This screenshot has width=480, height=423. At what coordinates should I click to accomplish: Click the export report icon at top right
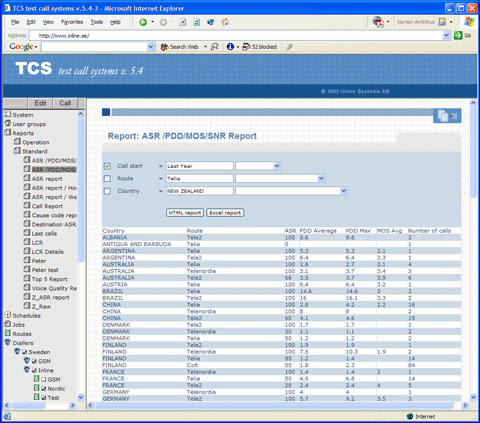tap(447, 116)
